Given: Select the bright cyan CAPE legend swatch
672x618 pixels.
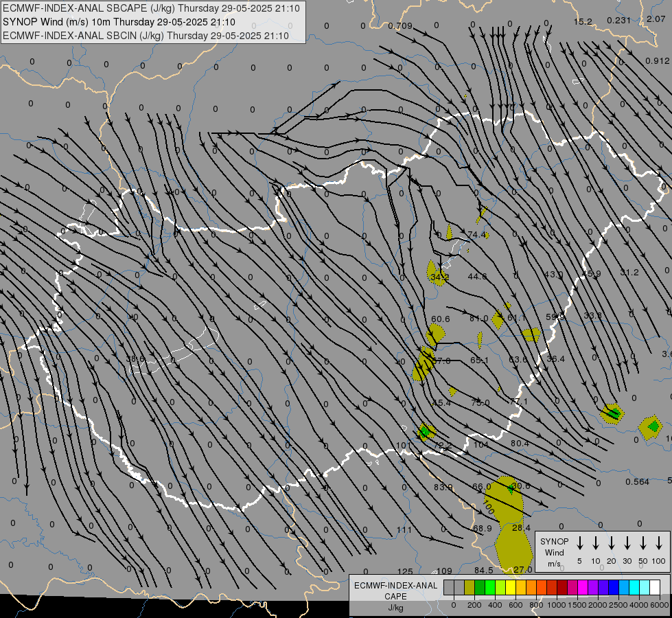Looking at the screenshot, I should (x=635, y=588).
